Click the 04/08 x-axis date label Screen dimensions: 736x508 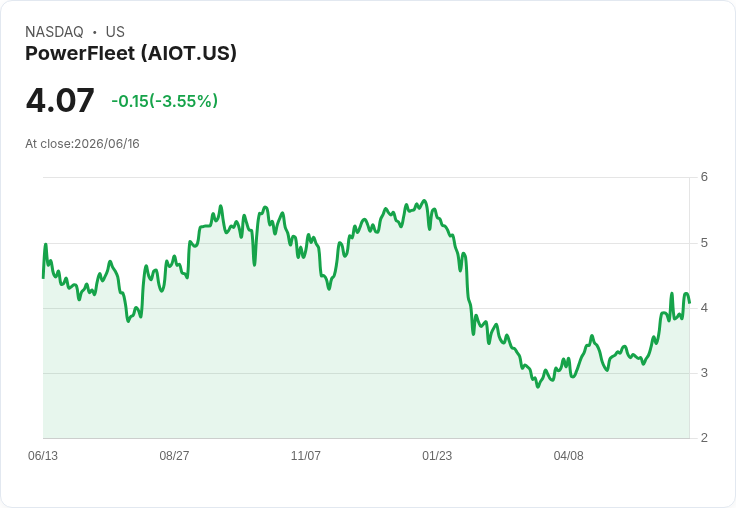pyautogui.click(x=568, y=455)
